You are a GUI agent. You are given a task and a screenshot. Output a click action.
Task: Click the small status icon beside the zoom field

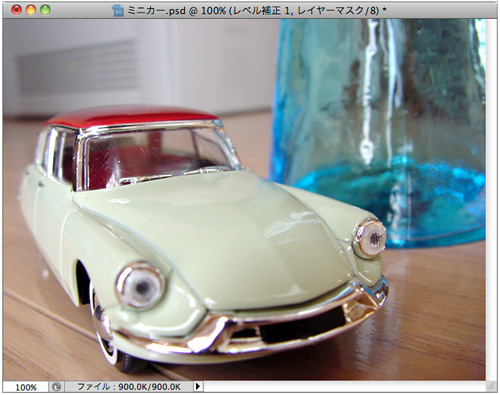tap(56, 387)
